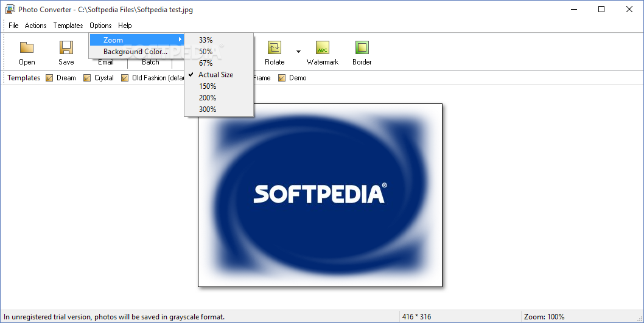Set zoom to 150%
Image resolution: width=644 pixels, height=323 pixels.
219,86
